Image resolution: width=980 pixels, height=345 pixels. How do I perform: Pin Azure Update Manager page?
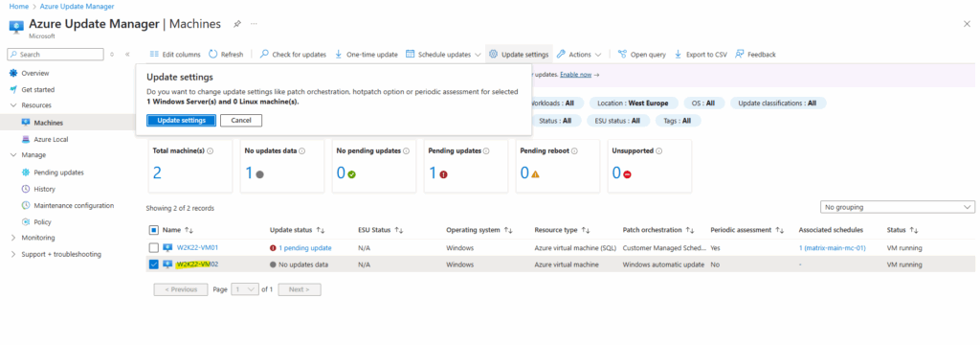[x=237, y=24]
